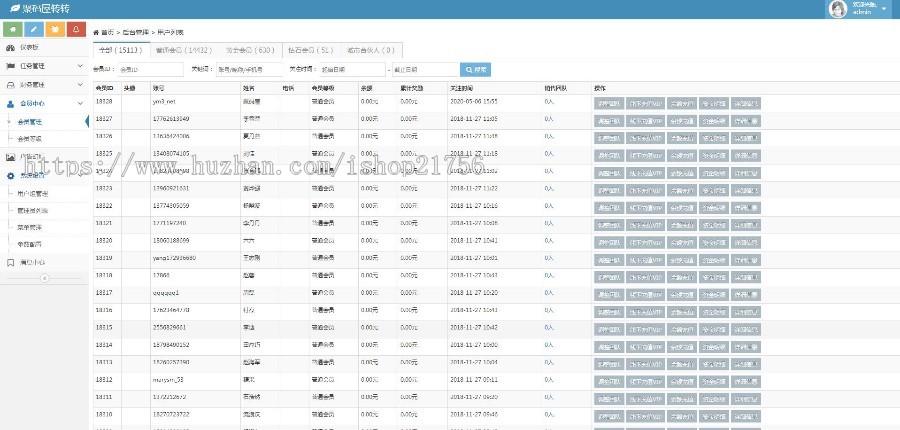Click the admin avatar picture
This screenshot has height=430, width=900.
pos(838,9)
